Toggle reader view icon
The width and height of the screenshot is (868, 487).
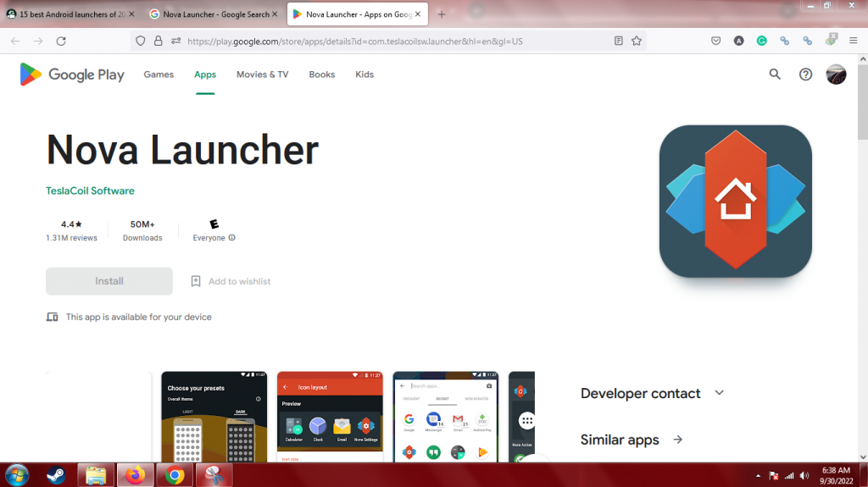pos(619,41)
